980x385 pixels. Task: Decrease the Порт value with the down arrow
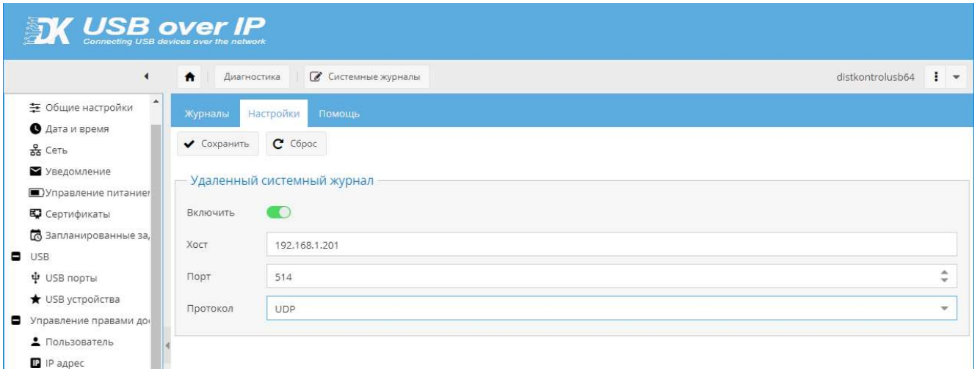pos(945,282)
